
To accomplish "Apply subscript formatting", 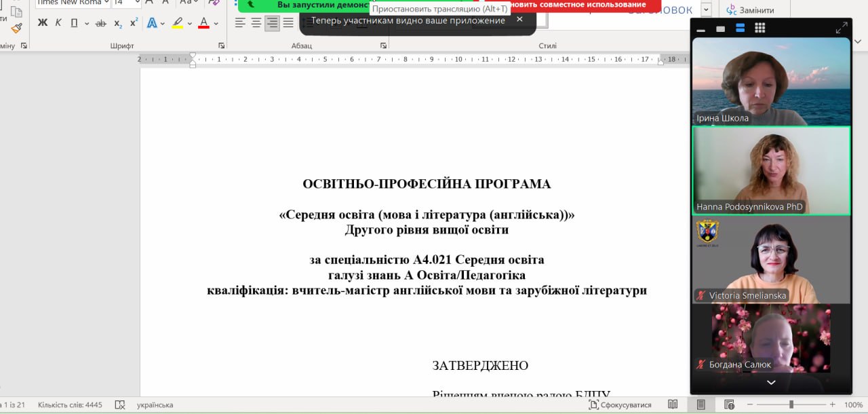I will pyautogui.click(x=118, y=23).
